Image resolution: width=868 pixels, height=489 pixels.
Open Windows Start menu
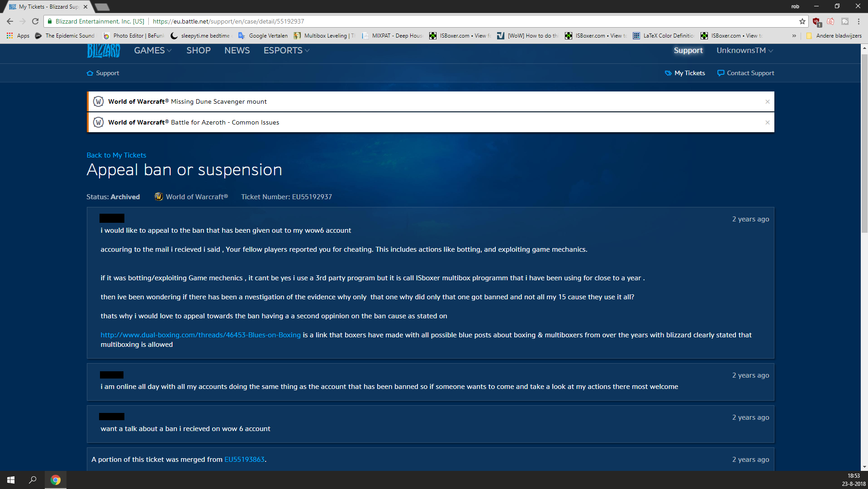coord(11,480)
